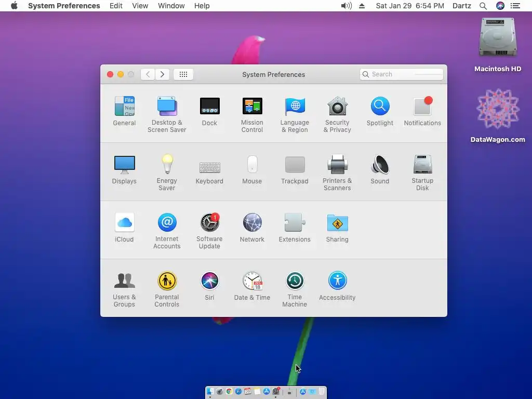Image resolution: width=532 pixels, height=399 pixels.
Task: Select the Macintosh HD desktop drive
Action: [x=498, y=45]
